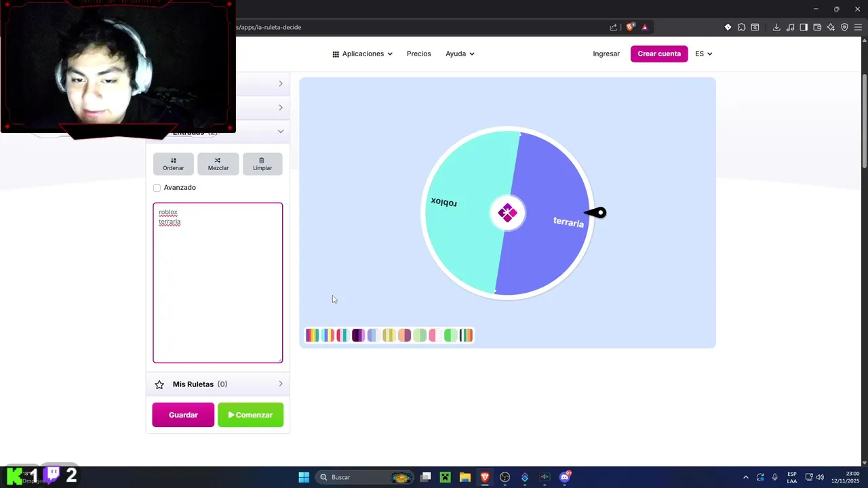Click the roulette wheel center logo
Screen dimensions: 868x488
tap(507, 213)
